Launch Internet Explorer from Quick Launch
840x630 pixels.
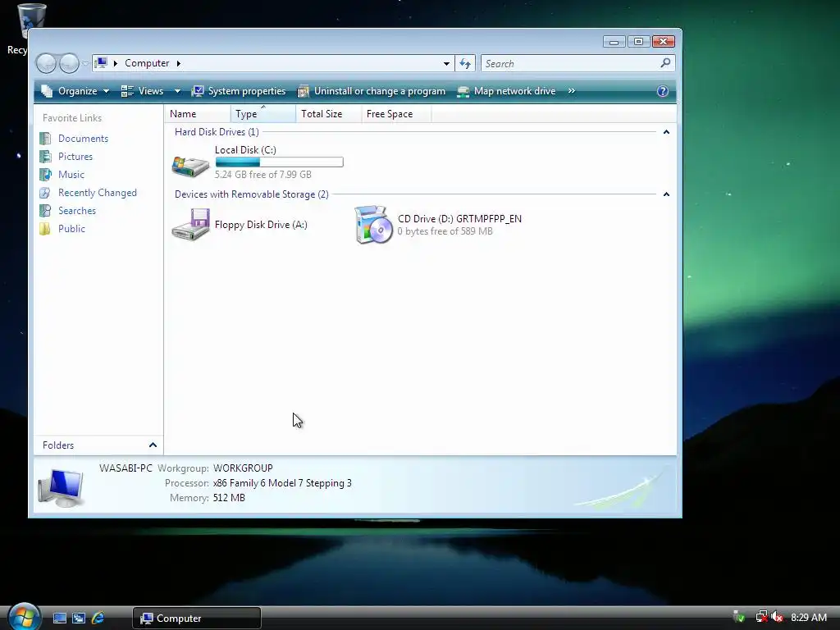(98, 619)
